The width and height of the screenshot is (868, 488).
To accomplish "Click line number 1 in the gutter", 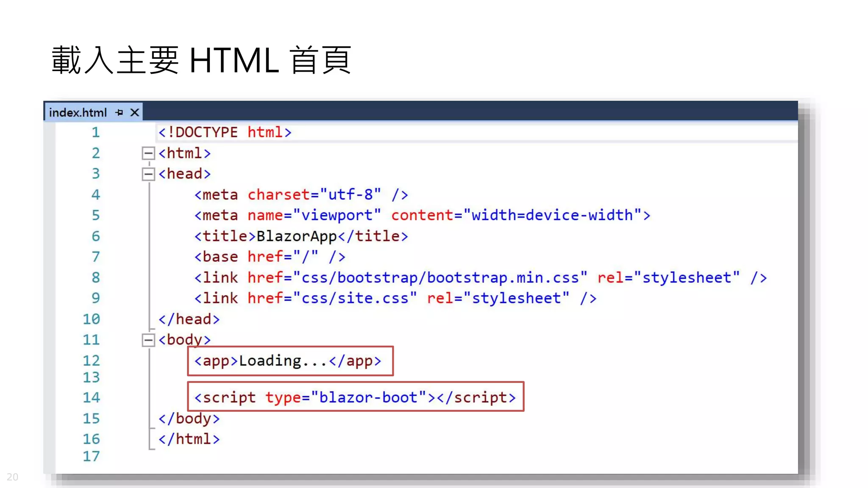I will tap(96, 132).
